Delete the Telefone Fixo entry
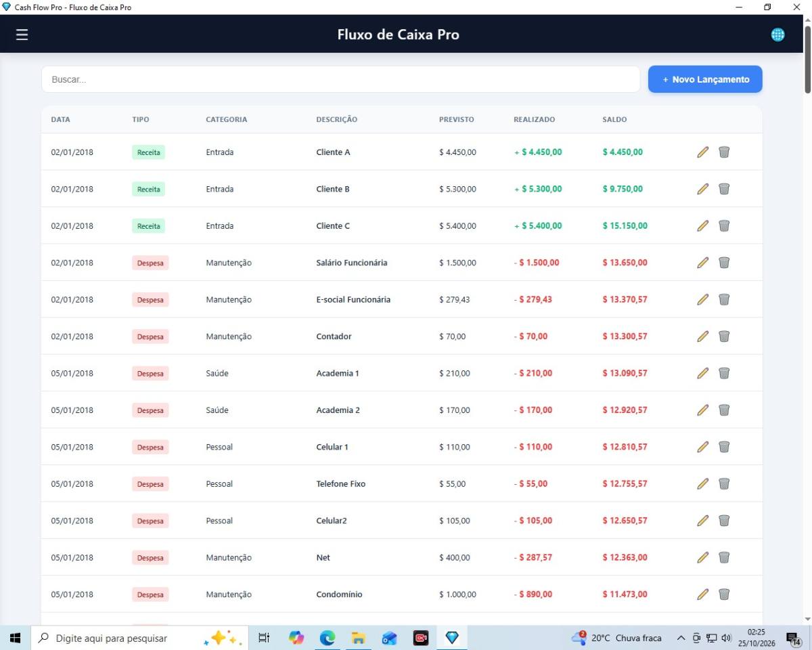Viewport: 812px width, 650px height. 724,484
